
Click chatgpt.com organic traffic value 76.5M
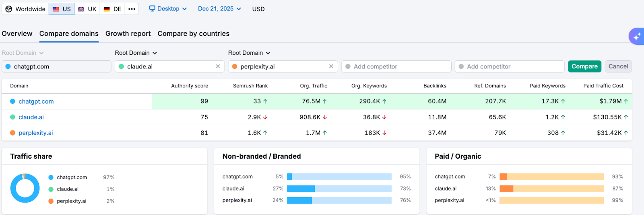tap(311, 101)
